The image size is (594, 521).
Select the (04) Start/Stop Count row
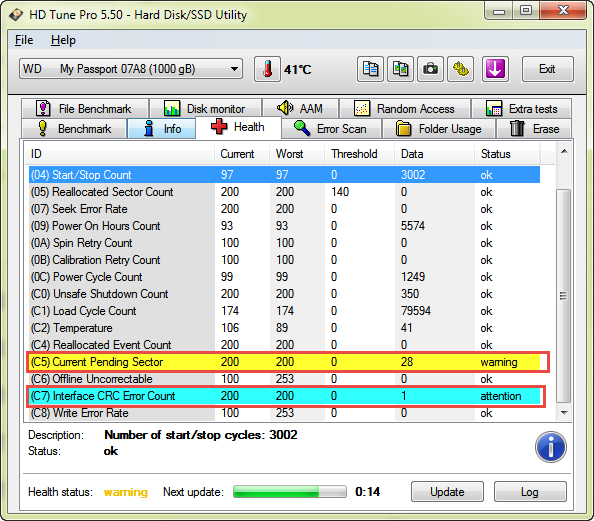point(284,175)
